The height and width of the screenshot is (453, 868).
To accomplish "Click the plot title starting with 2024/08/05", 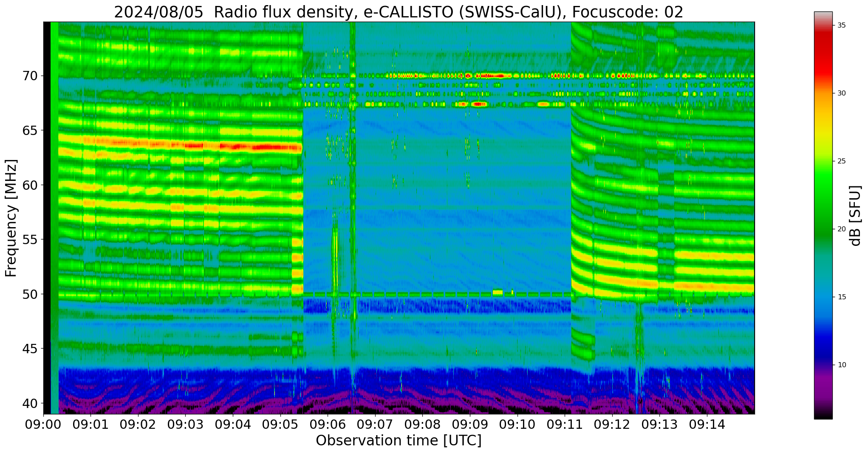I will coord(399,12).
